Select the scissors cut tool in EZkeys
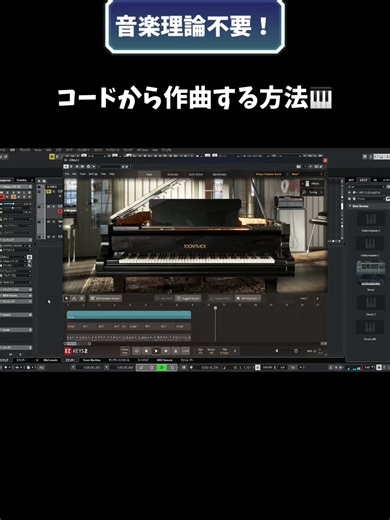 click(82, 298)
